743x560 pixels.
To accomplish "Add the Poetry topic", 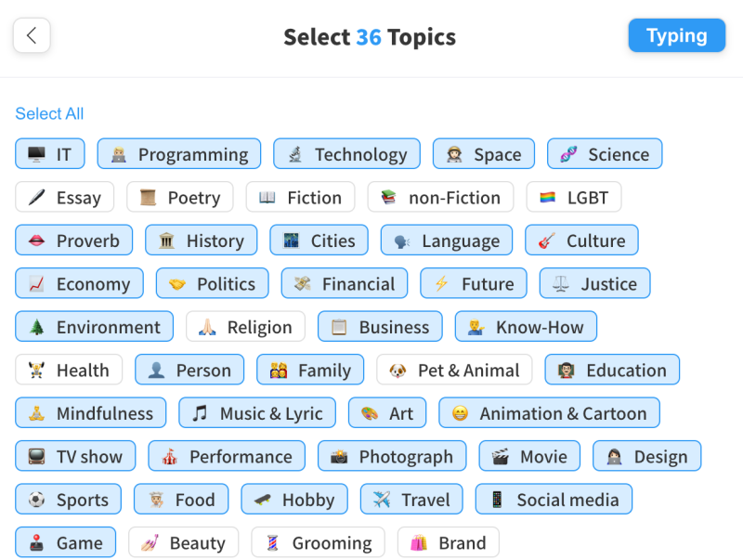I will tap(180, 197).
